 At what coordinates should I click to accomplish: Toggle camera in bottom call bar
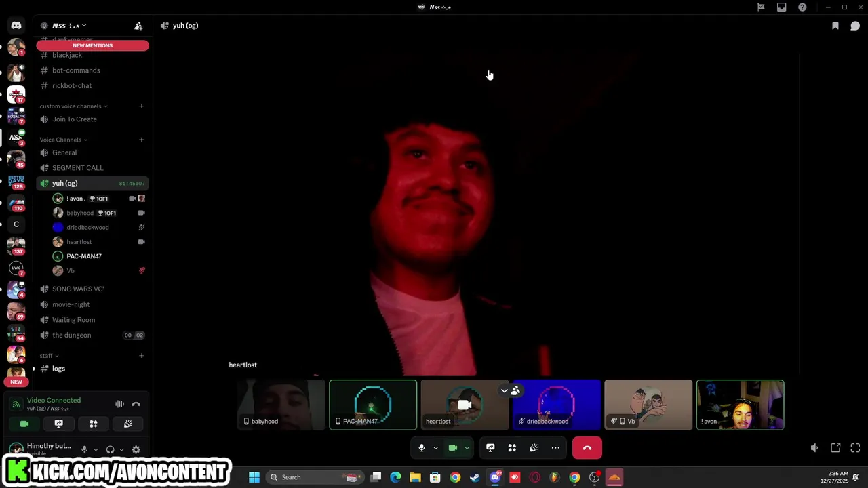pos(453,448)
